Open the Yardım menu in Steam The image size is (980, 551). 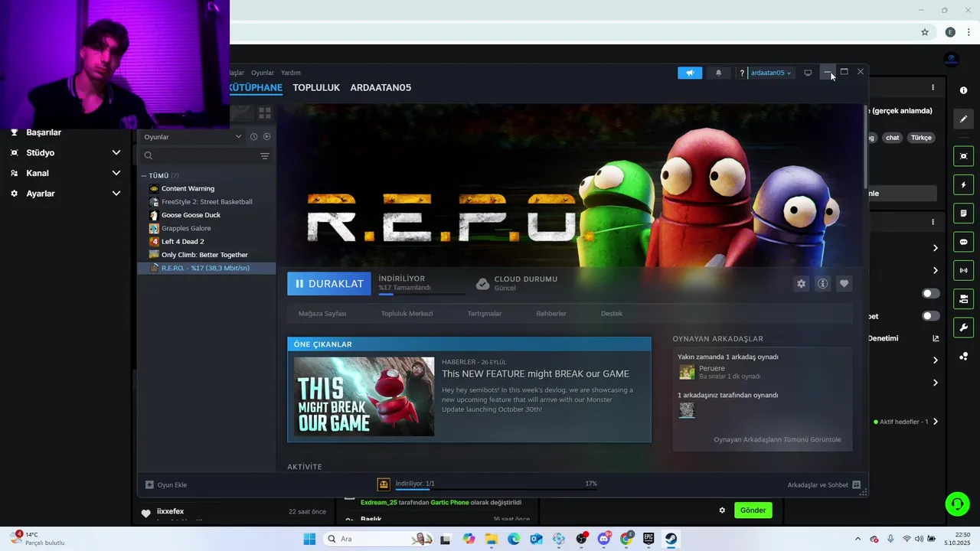click(291, 73)
